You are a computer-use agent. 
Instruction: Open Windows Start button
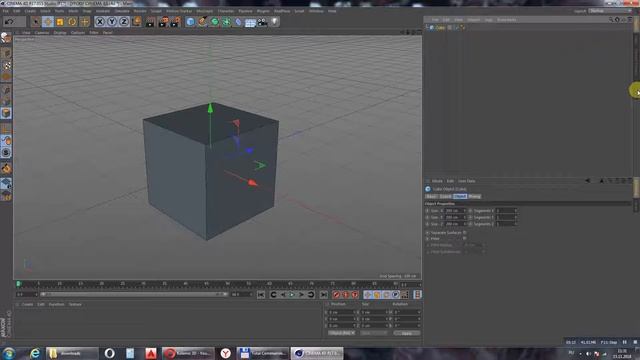point(9,353)
